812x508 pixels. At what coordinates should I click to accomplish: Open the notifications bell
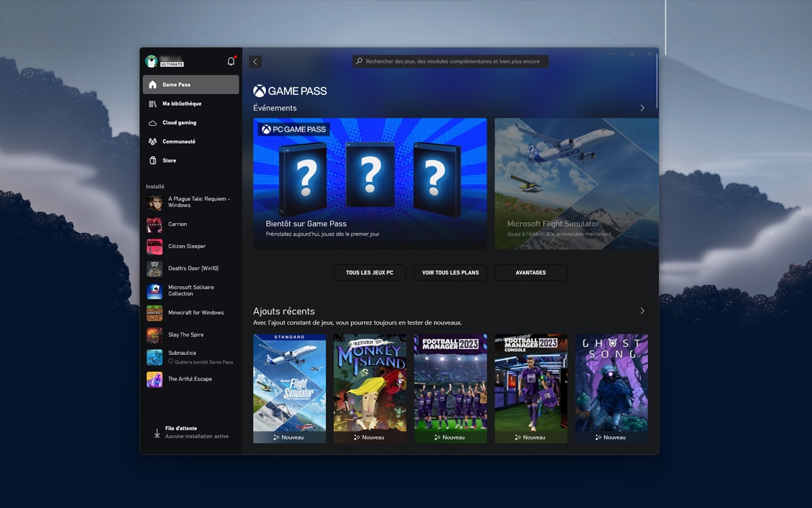(231, 62)
